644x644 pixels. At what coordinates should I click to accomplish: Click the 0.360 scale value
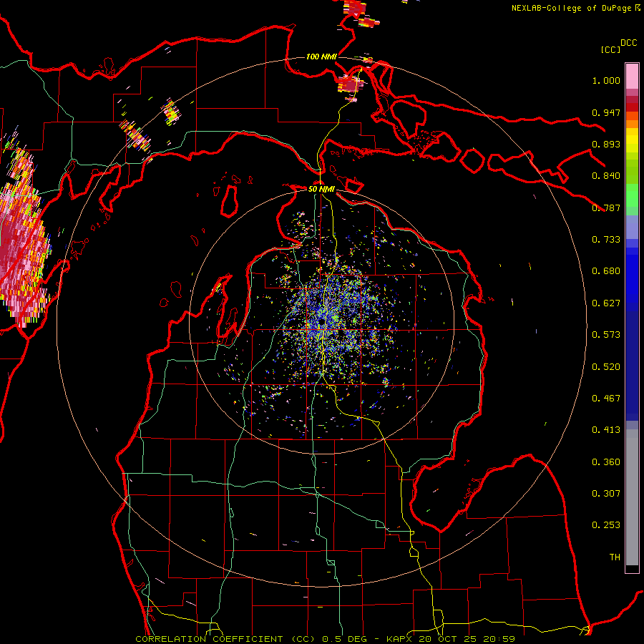[606, 462]
